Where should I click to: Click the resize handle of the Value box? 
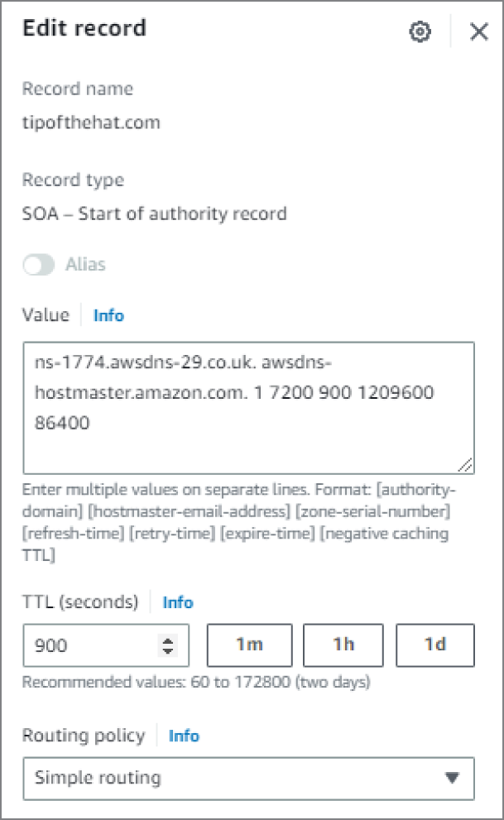(465, 465)
